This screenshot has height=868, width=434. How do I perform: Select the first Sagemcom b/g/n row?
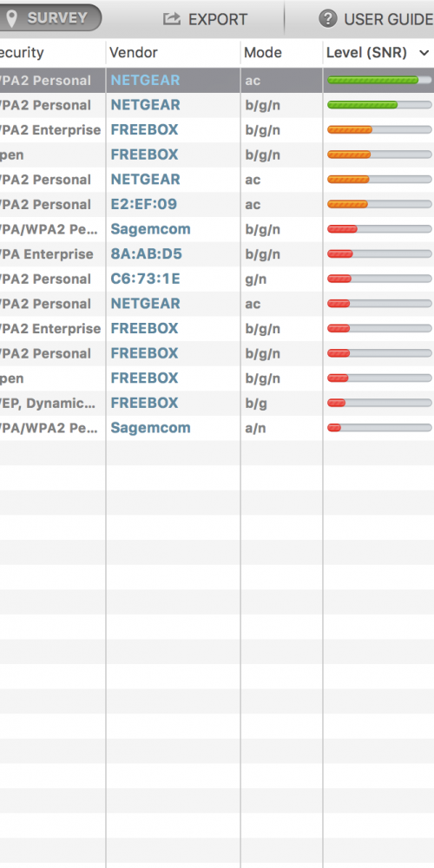click(217, 229)
